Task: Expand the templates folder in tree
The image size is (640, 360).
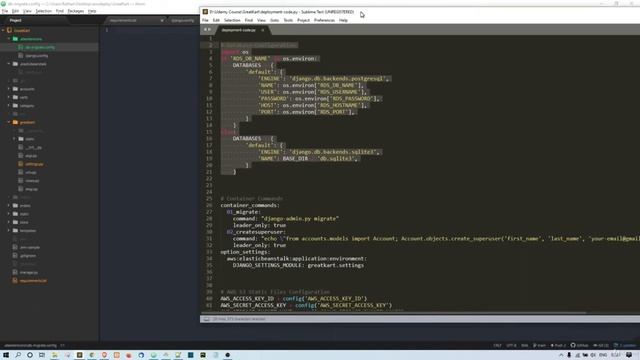Action: coord(9,230)
